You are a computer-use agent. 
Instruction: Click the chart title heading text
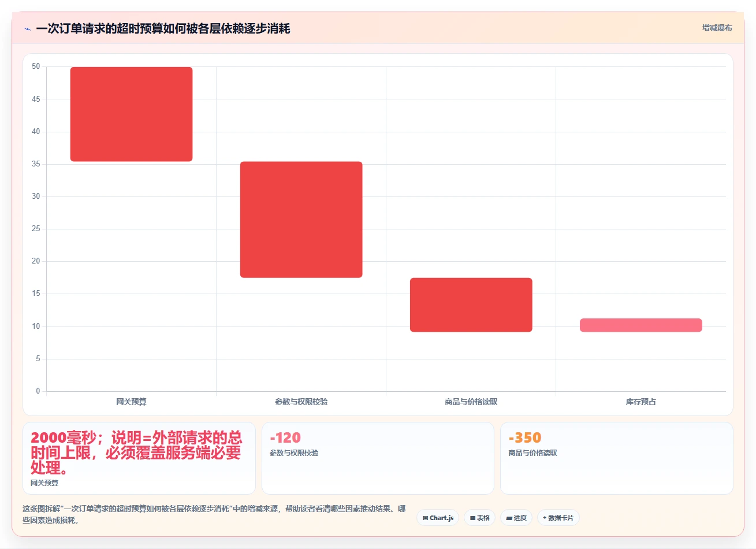point(163,28)
